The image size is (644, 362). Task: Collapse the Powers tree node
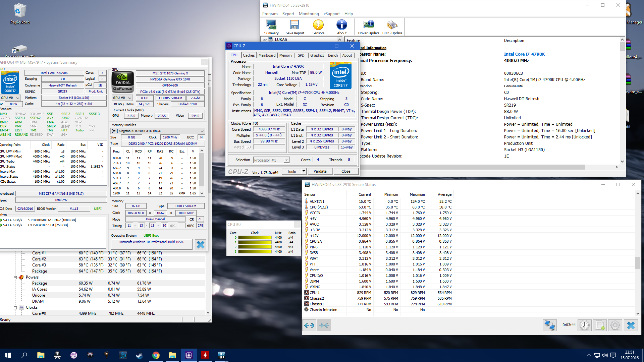[x=15, y=278]
